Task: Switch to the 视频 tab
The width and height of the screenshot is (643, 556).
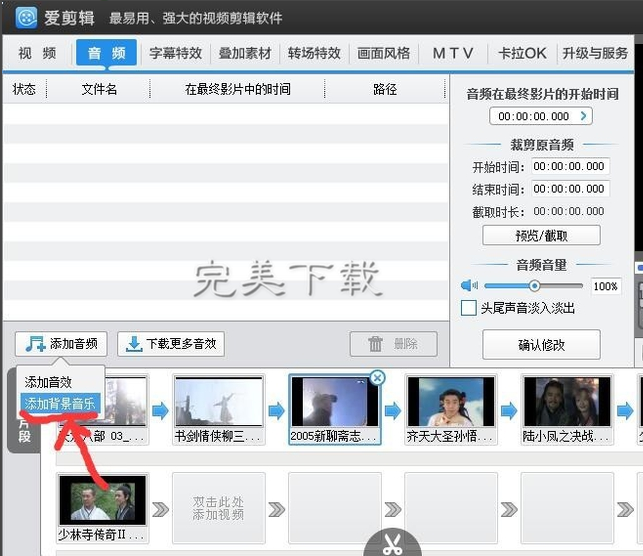Action: click(37, 53)
